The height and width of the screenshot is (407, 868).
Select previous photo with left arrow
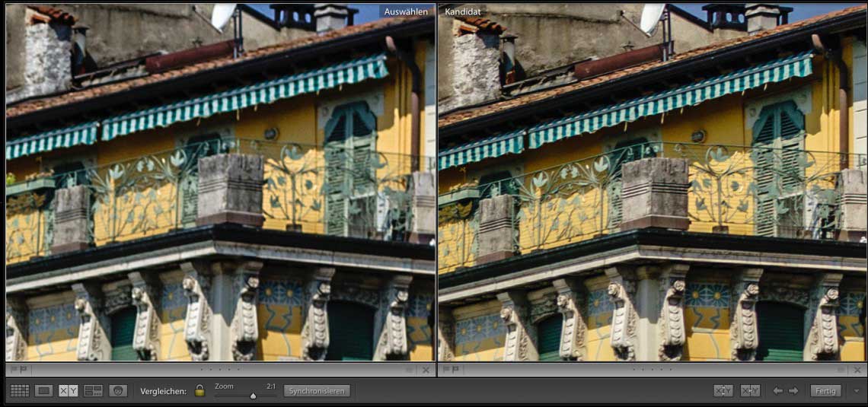tap(777, 391)
